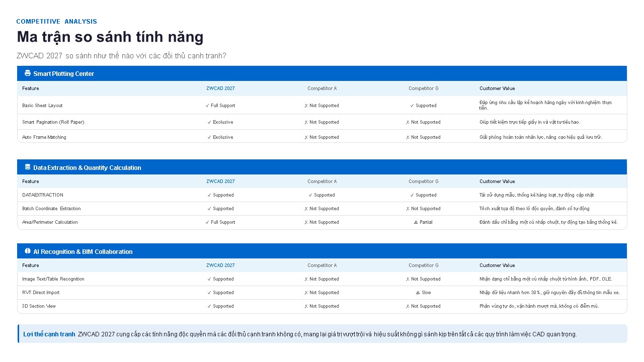Click ZWCAD's "Supported" for Image Text/Table Recognition

pyautogui.click(x=220, y=279)
